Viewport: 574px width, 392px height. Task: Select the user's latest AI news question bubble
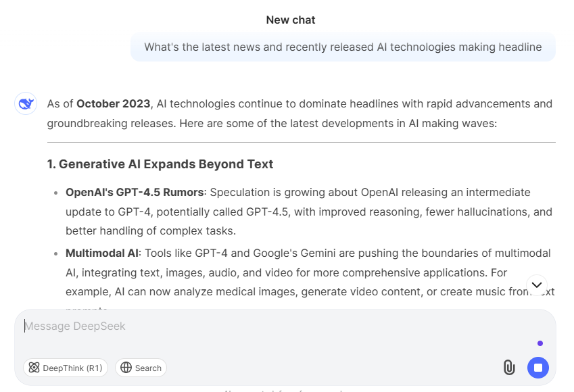pyautogui.click(x=343, y=47)
